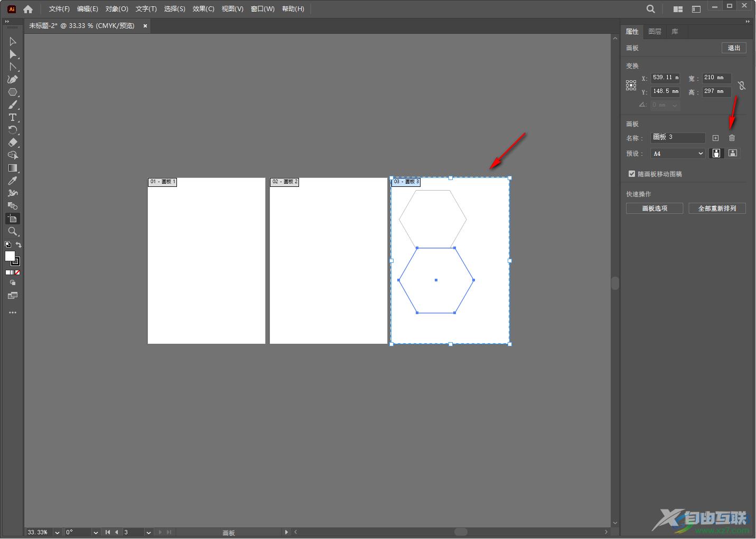Click the vertical scrollbar thumb
The height and width of the screenshot is (539, 756).
click(615, 283)
